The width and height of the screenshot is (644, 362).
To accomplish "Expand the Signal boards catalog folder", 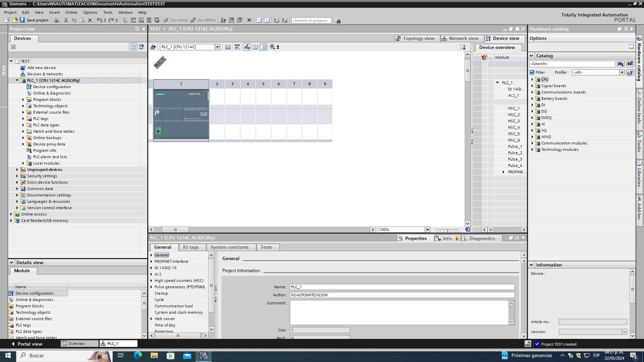I will tap(532, 86).
